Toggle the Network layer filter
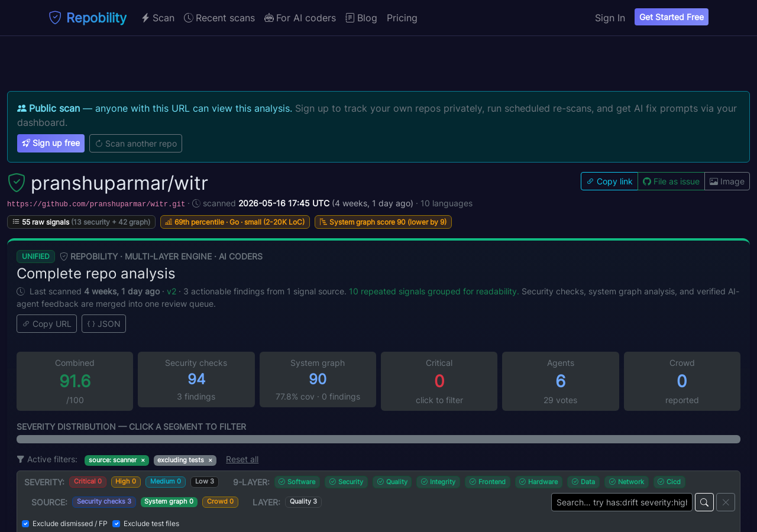 point(626,482)
